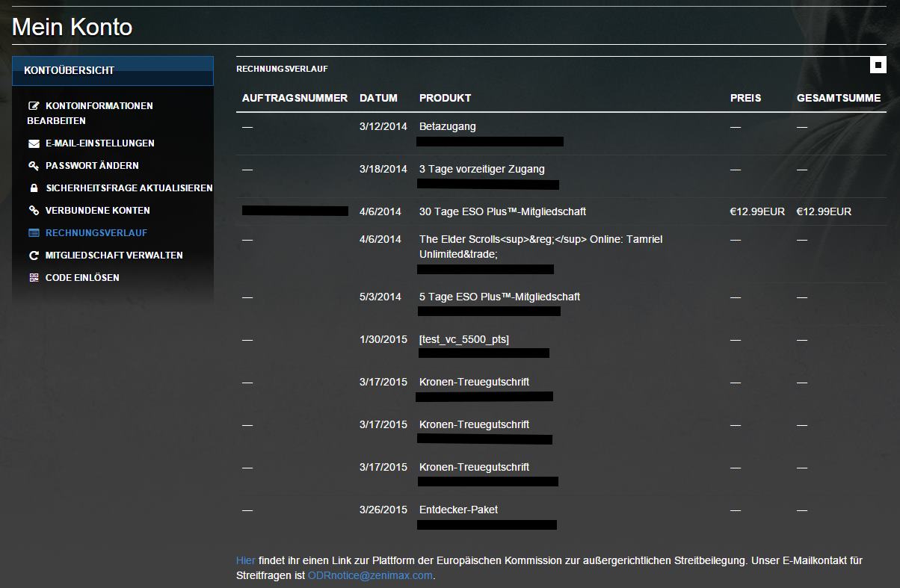The image size is (900, 588).
Task: Click the [test_vc_5500_pts] product entry
Action: click(463, 339)
